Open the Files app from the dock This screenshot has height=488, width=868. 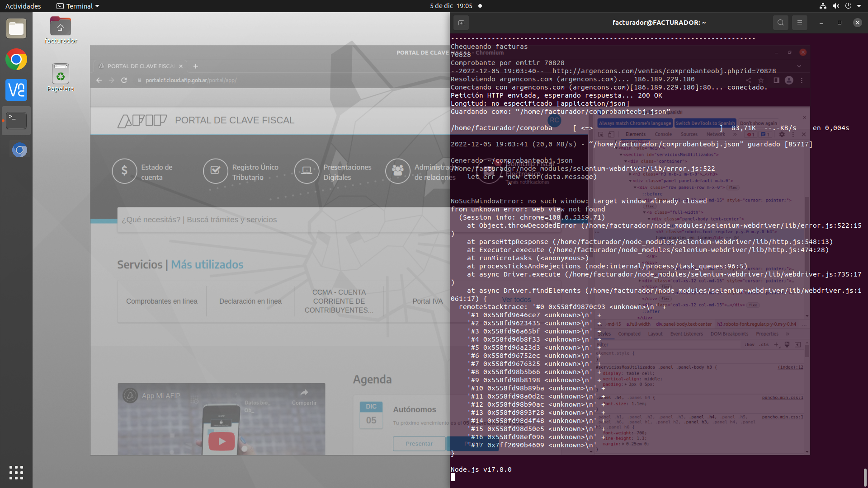[16, 29]
